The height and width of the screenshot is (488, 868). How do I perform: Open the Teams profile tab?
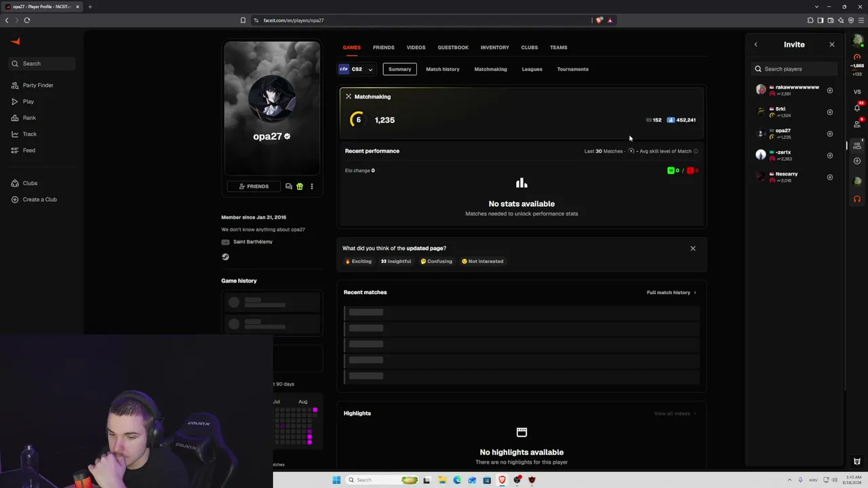559,47
